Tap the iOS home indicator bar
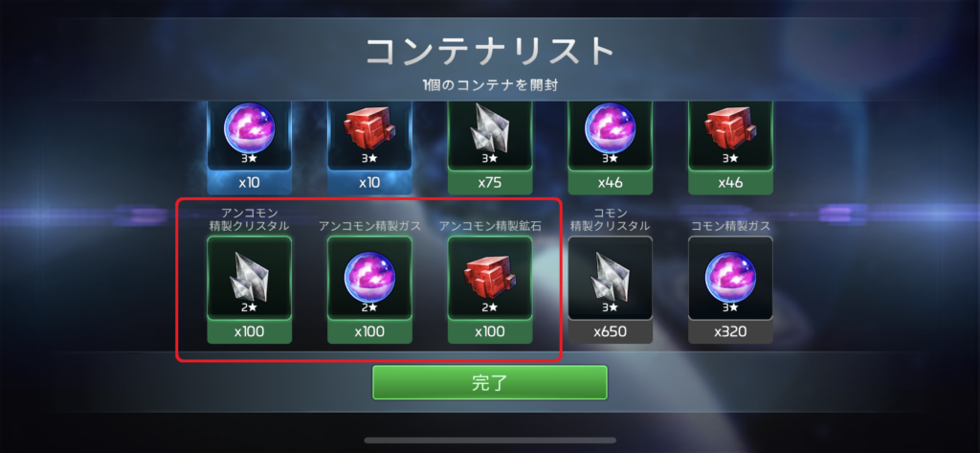This screenshot has height=453, width=980. (490, 441)
